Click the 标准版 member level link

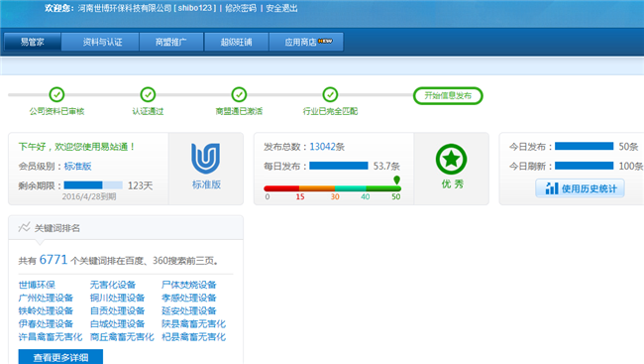[x=77, y=167]
